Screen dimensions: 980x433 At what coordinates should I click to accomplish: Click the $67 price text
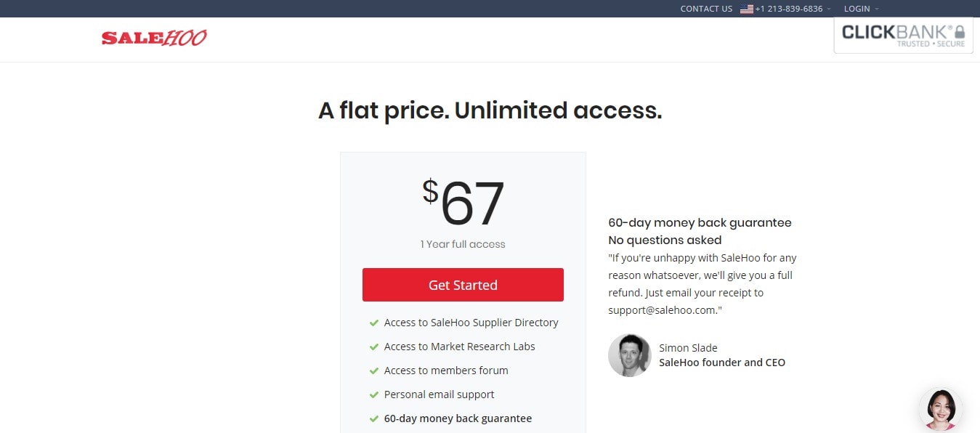point(463,203)
